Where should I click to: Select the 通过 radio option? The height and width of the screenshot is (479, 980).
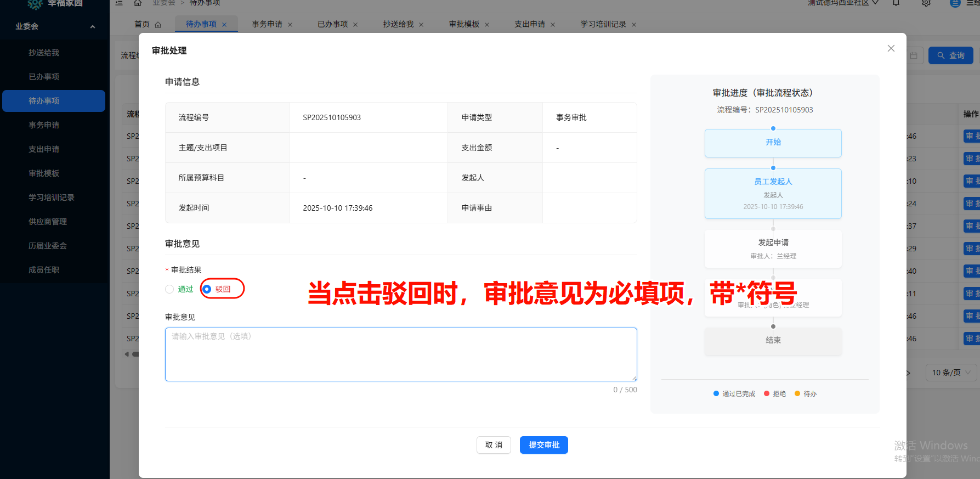coord(169,289)
